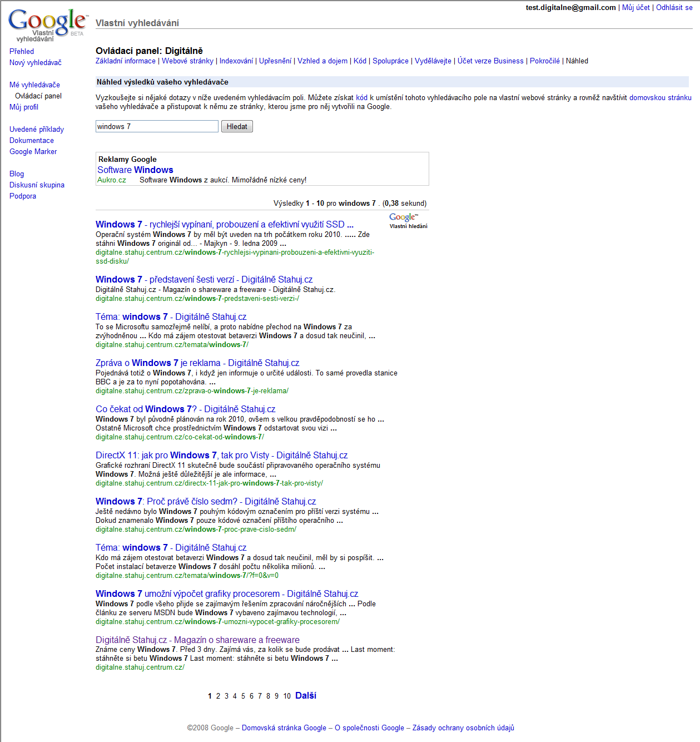Image resolution: width=700 pixels, height=742 pixels.
Task: Switch to Pokročilé tab
Action: pyautogui.click(x=545, y=61)
